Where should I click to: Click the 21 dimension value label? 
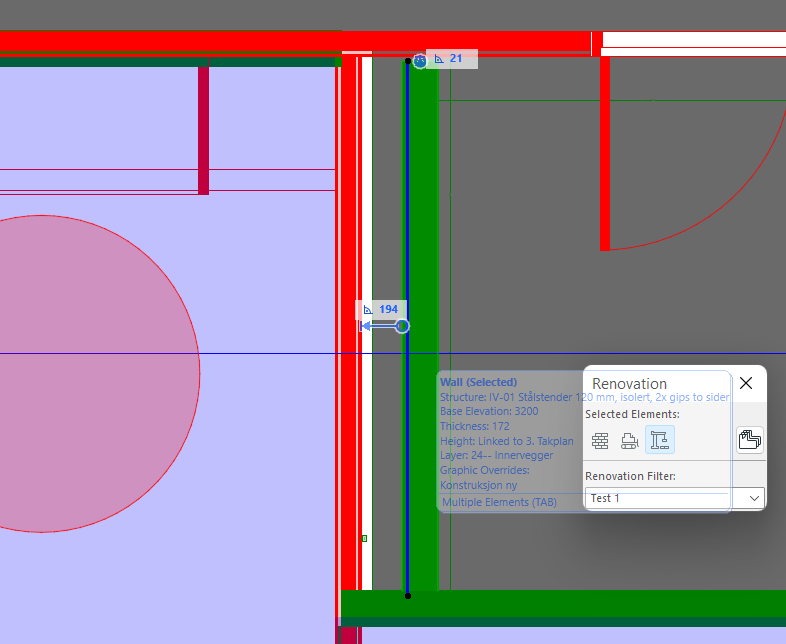(x=455, y=59)
